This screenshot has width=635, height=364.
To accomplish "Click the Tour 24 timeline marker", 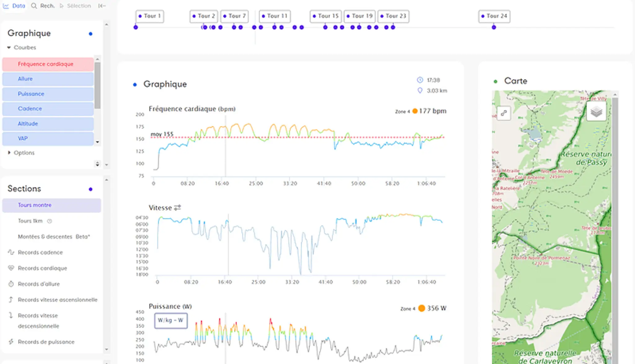I will 494,16.
